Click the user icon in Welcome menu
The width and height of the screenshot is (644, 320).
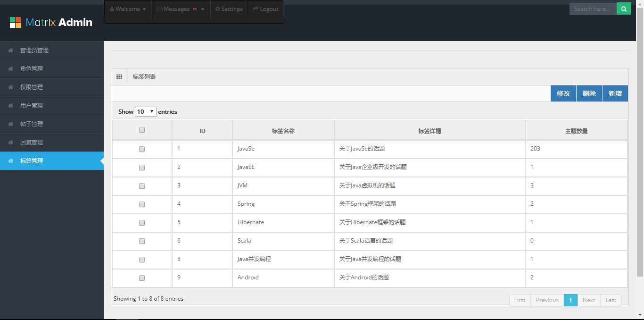112,9
